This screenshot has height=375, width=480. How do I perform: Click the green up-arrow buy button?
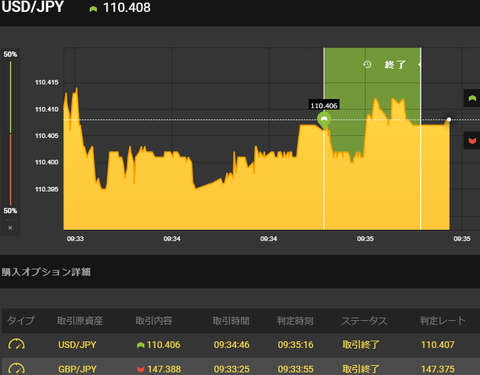pyautogui.click(x=472, y=98)
